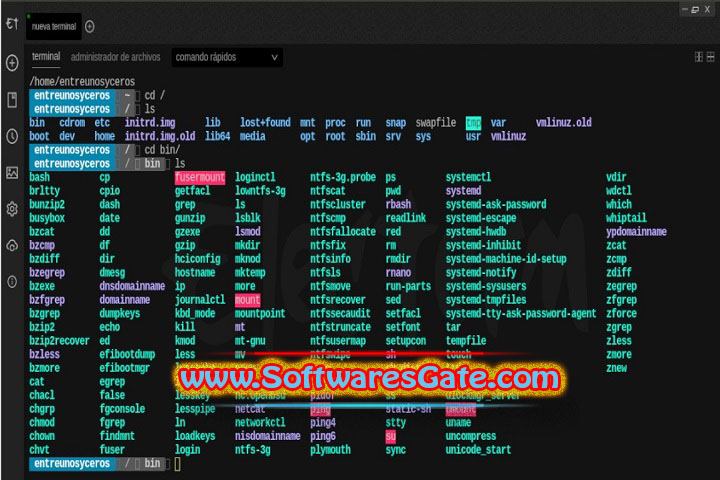Open the sidebar settings gear icon
Screen dimensions: 720x480
[x=12, y=209]
